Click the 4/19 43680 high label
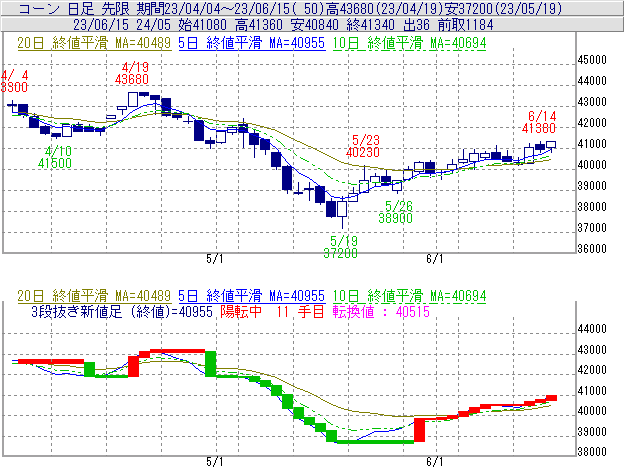Screen dimensions: 624x475 point(132,73)
